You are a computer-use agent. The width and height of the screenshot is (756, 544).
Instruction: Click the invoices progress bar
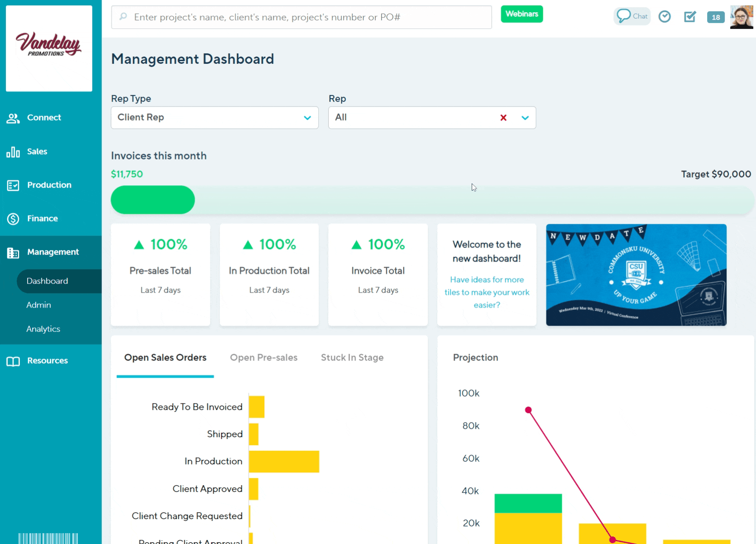pos(432,200)
